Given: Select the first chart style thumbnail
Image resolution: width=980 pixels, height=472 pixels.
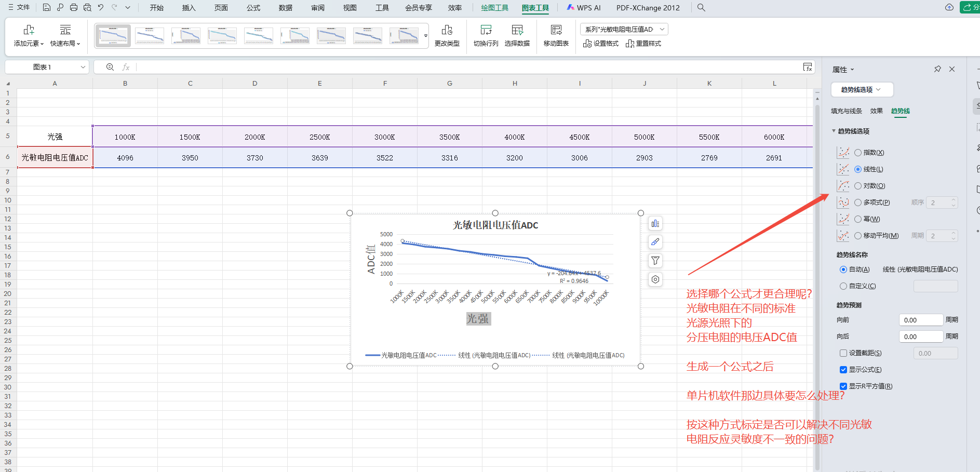Looking at the screenshot, I should [113, 36].
